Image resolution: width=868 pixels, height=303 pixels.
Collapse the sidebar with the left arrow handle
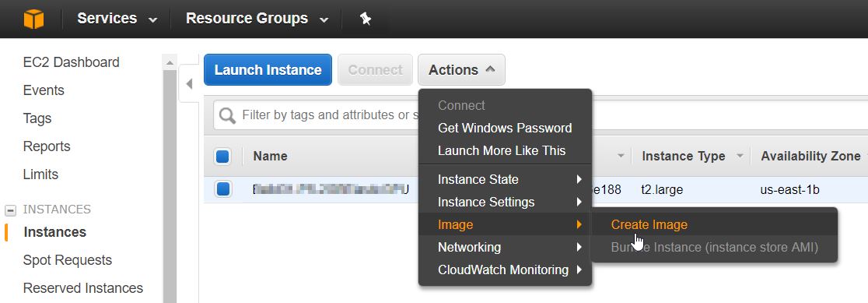tap(189, 83)
